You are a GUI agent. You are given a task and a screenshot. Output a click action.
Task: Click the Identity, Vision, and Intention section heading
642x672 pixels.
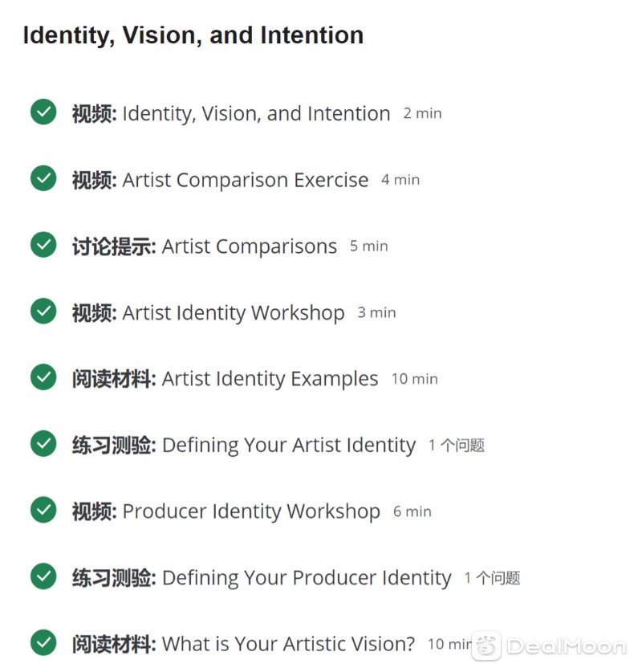click(x=193, y=35)
